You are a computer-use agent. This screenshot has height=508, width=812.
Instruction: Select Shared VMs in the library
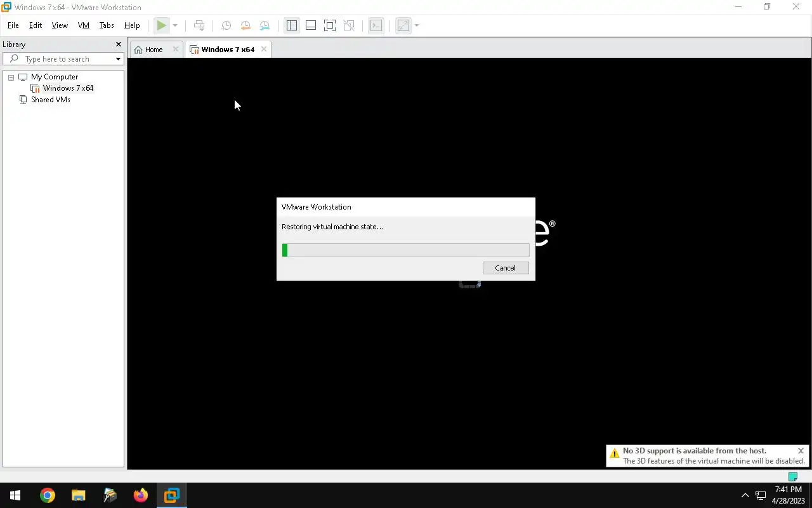pyautogui.click(x=50, y=100)
